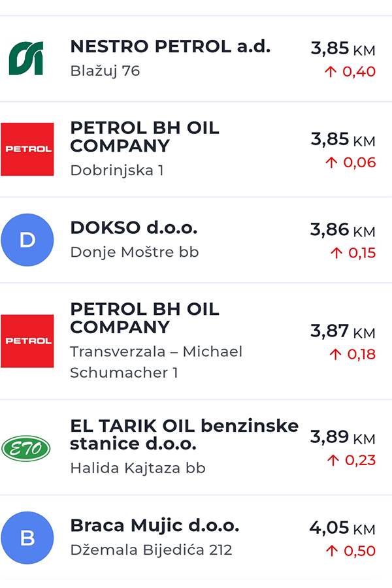
Task: Click the green Nestro Petrol logo
Action: [26, 58]
